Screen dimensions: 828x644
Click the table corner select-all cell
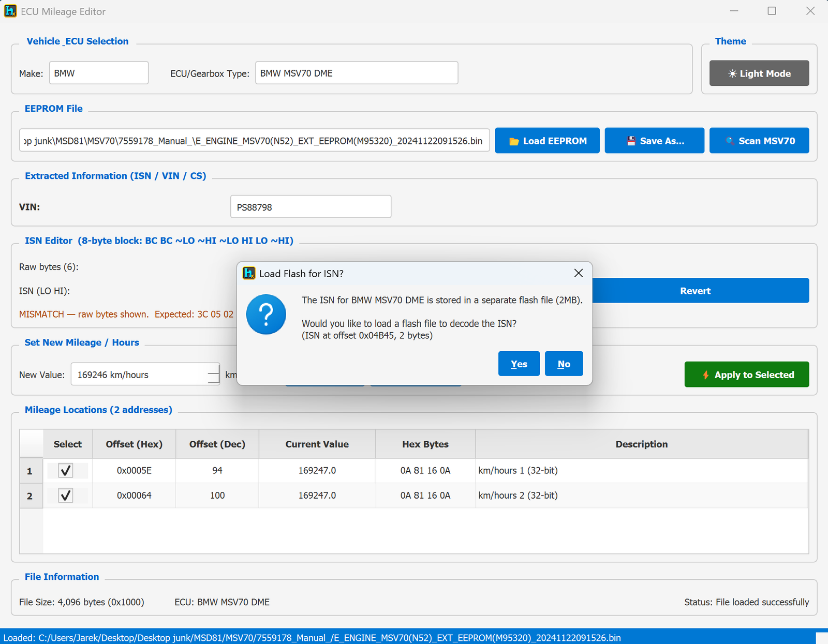point(31,444)
